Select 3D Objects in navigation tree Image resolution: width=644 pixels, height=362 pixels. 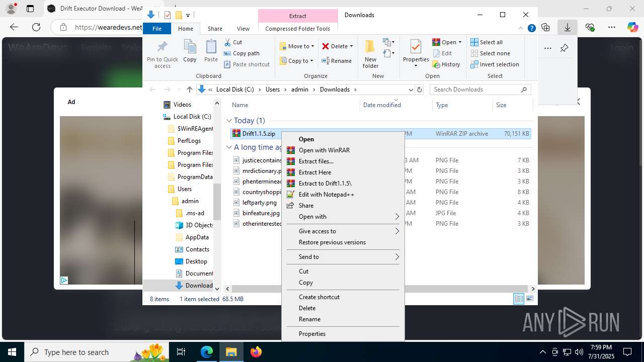[194, 225]
